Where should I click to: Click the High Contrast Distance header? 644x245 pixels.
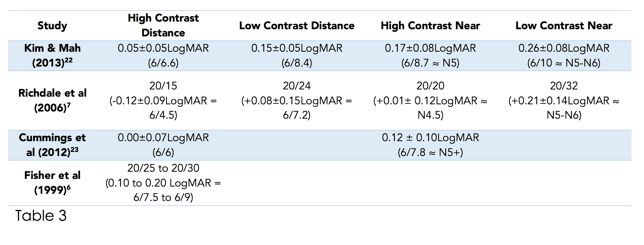coord(163,25)
